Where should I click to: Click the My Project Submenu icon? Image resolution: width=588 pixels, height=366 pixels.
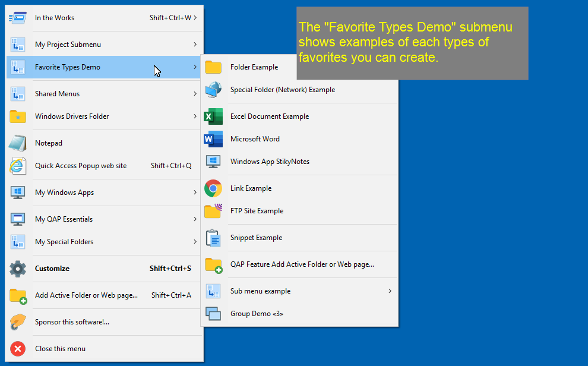[x=18, y=44]
